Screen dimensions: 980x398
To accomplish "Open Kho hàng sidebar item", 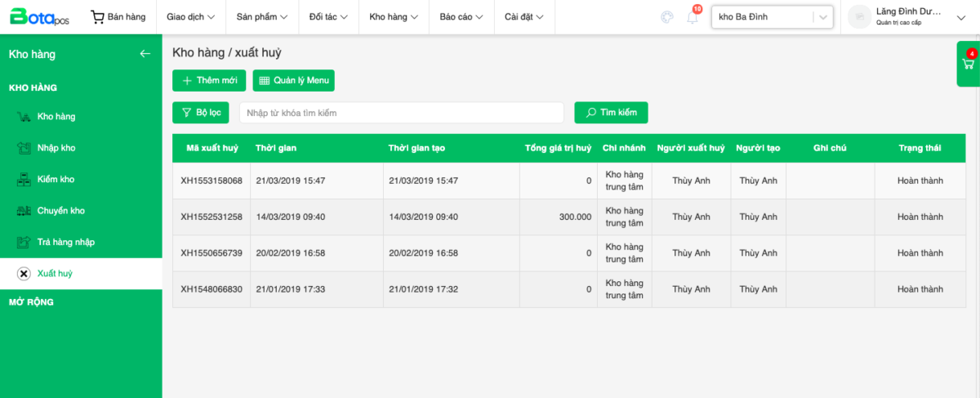I will (x=56, y=117).
